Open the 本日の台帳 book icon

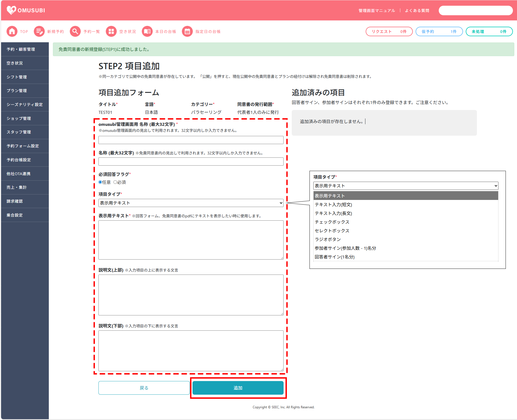tap(147, 32)
